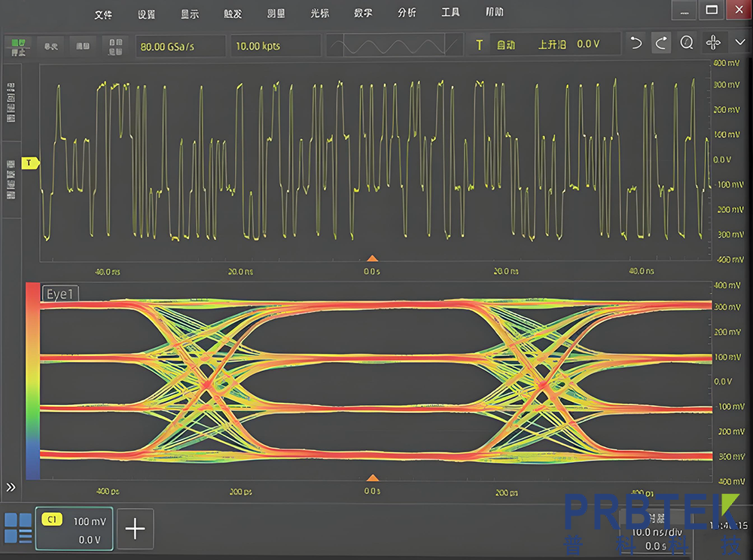This screenshot has width=753, height=560.
Task: Expand the toolbar options with the chevron
Action: tap(741, 43)
